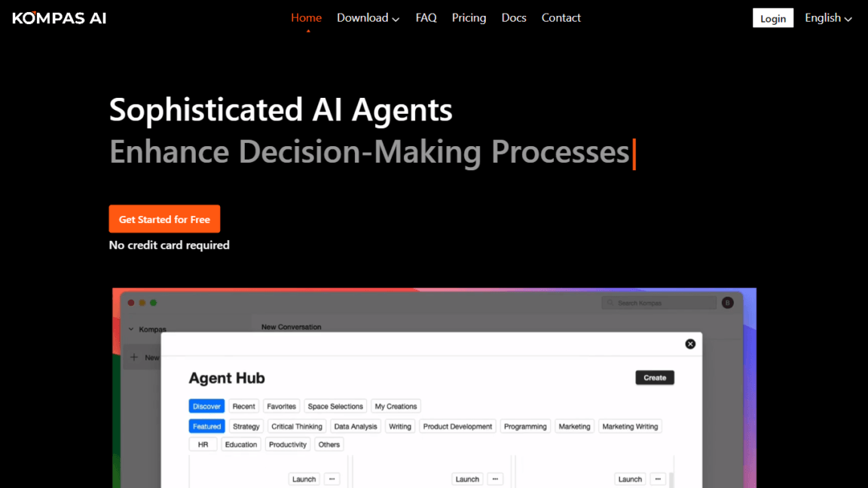The height and width of the screenshot is (488, 868).
Task: Switch to the Favorites tab
Action: click(281, 406)
